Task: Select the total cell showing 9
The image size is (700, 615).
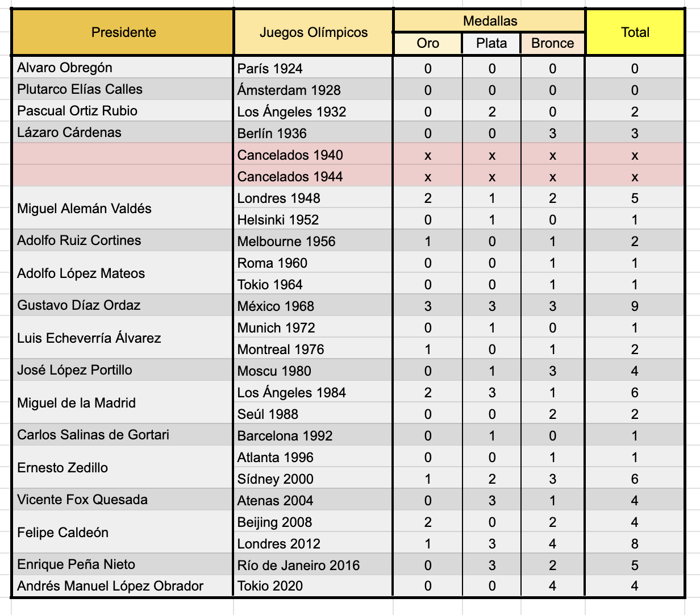Action: point(635,306)
